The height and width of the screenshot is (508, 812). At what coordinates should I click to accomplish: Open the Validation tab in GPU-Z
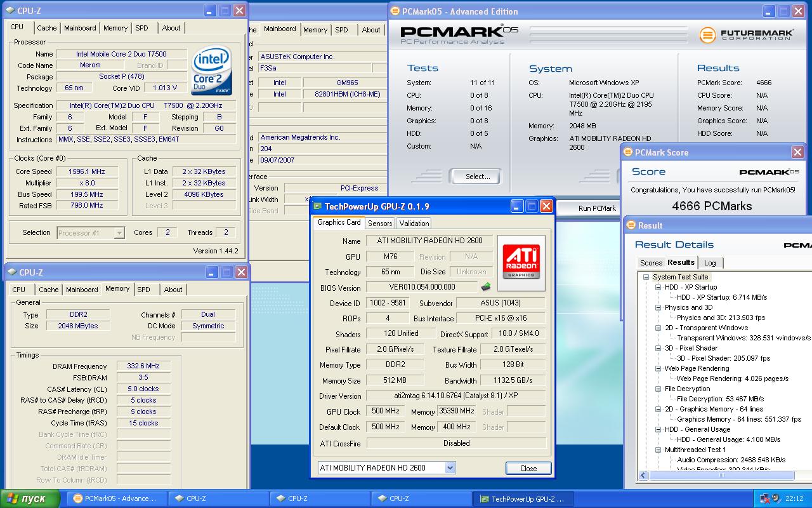tap(414, 224)
